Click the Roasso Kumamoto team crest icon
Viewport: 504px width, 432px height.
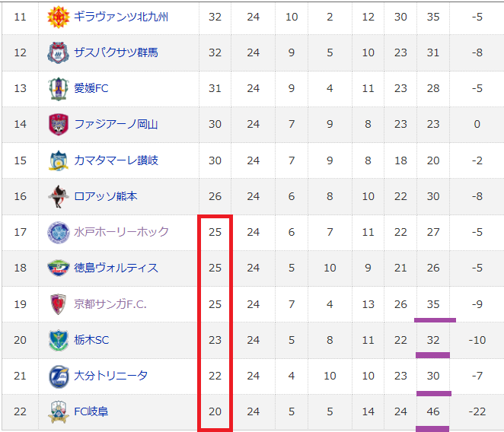[x=58, y=196]
